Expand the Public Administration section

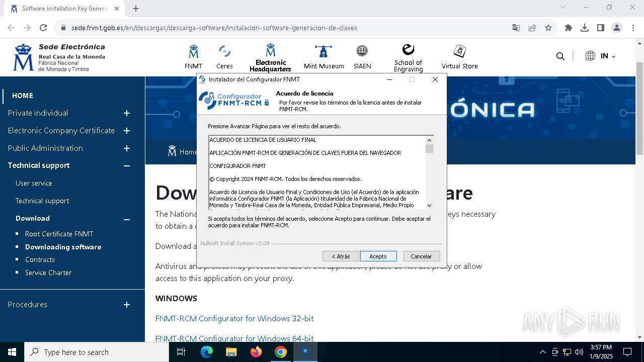coord(127,148)
